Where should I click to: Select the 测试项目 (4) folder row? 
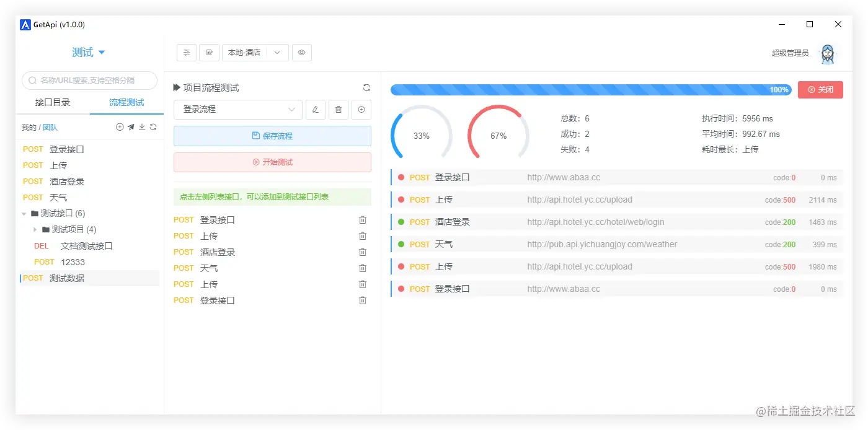coord(89,230)
